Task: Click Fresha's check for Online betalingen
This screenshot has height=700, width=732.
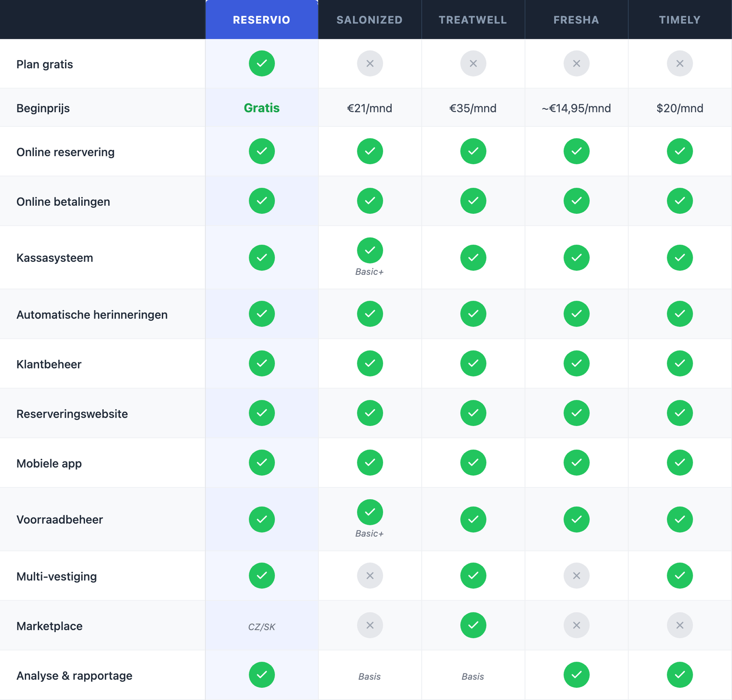Action: pos(576,200)
